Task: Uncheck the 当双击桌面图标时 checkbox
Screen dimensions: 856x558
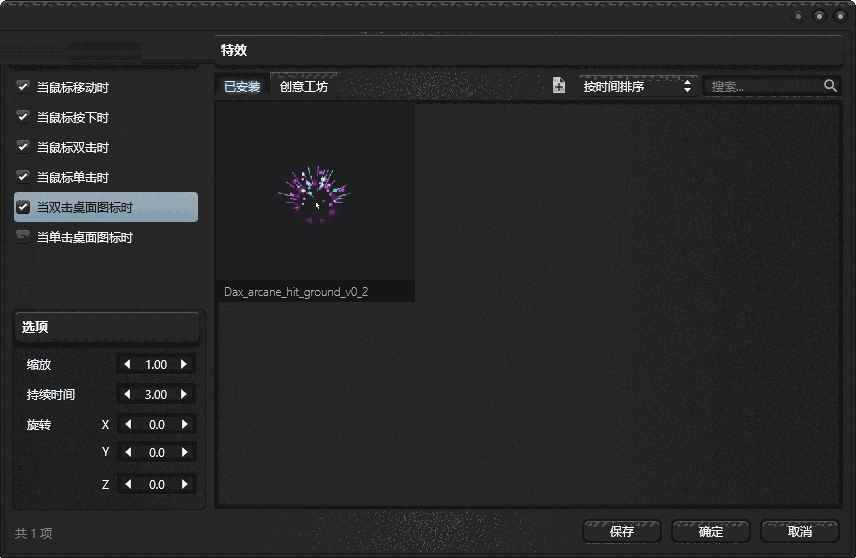Action: click(x=23, y=207)
